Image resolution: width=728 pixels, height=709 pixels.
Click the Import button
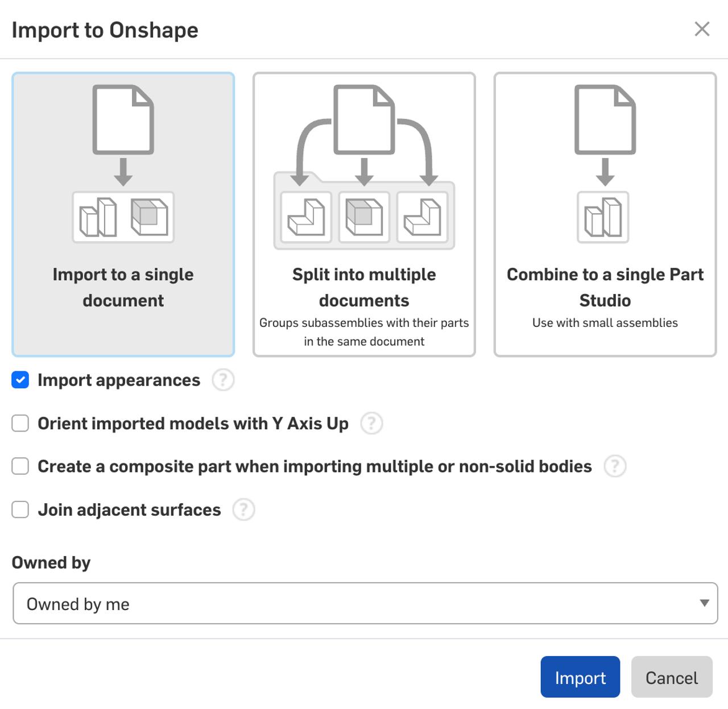coord(580,677)
